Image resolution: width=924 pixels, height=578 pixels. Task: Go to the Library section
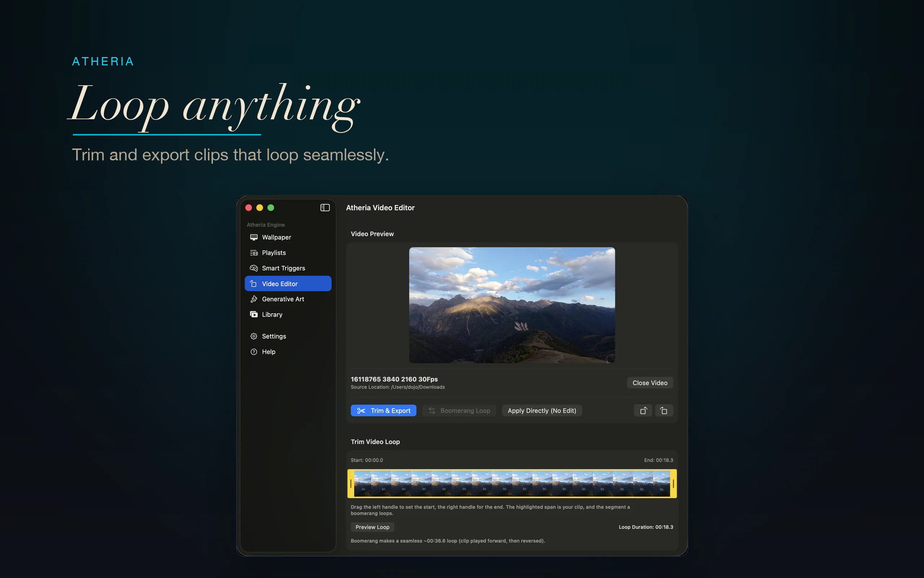point(288,314)
